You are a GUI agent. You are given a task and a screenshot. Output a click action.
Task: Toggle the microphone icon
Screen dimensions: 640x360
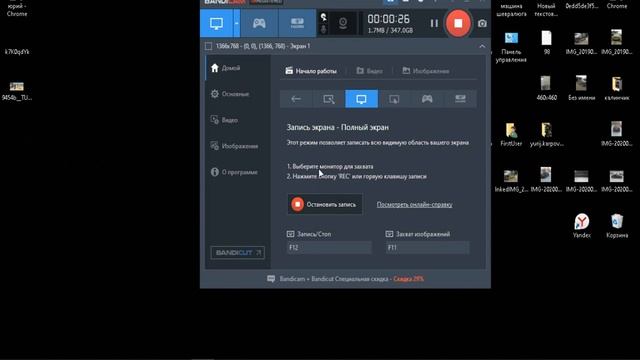pyautogui.click(x=323, y=29)
